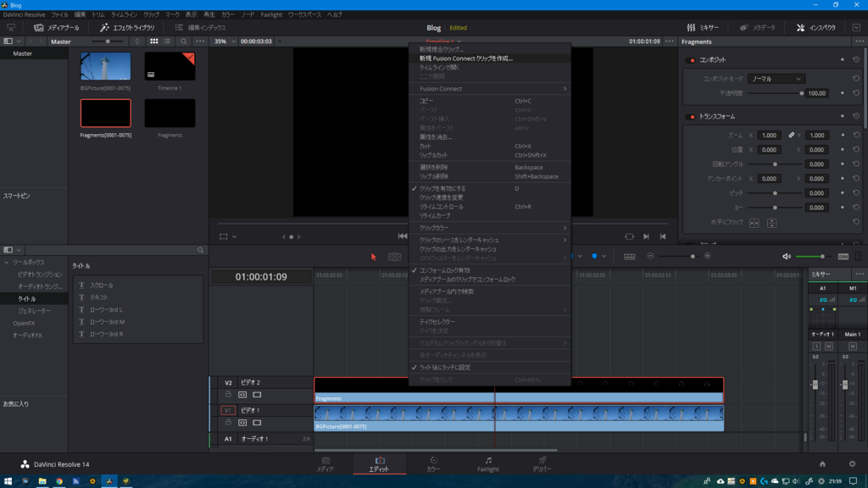Click the zoom X value field in Inspector

[769, 135]
